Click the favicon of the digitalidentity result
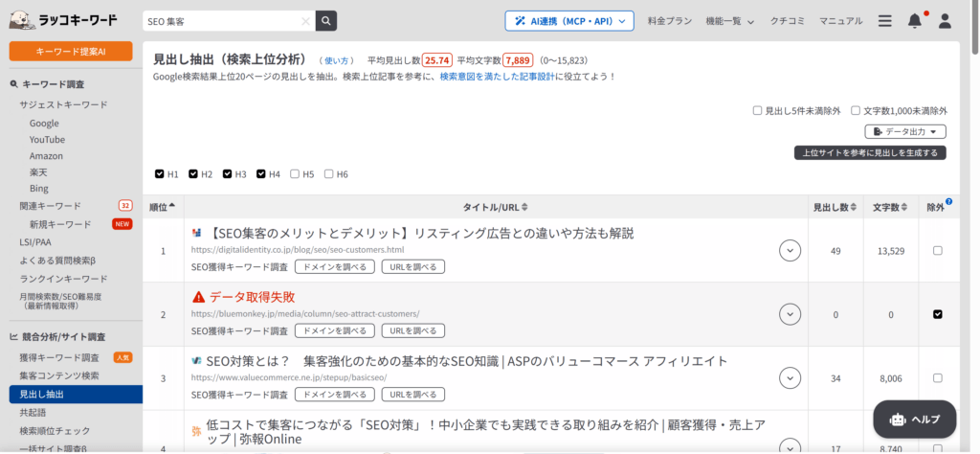This screenshot has height=454, width=980. pos(197,234)
